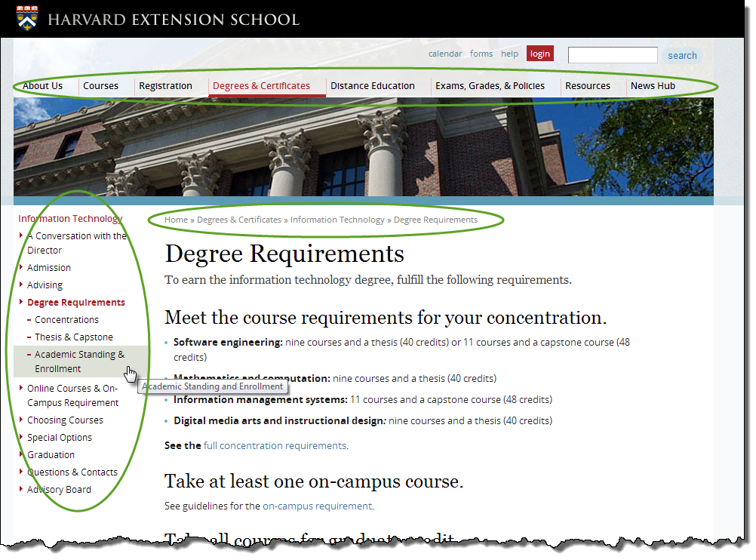Open the forms link
756x560 pixels.
tap(481, 54)
